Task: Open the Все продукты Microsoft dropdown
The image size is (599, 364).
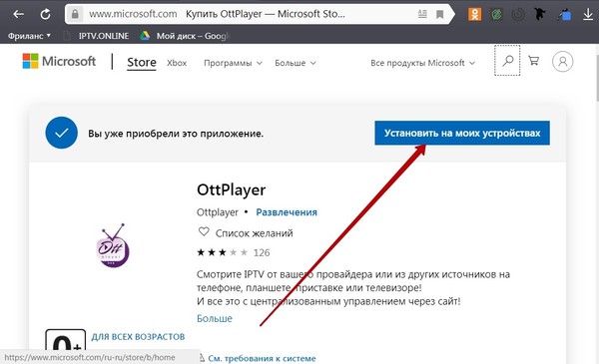Action: 422,63
